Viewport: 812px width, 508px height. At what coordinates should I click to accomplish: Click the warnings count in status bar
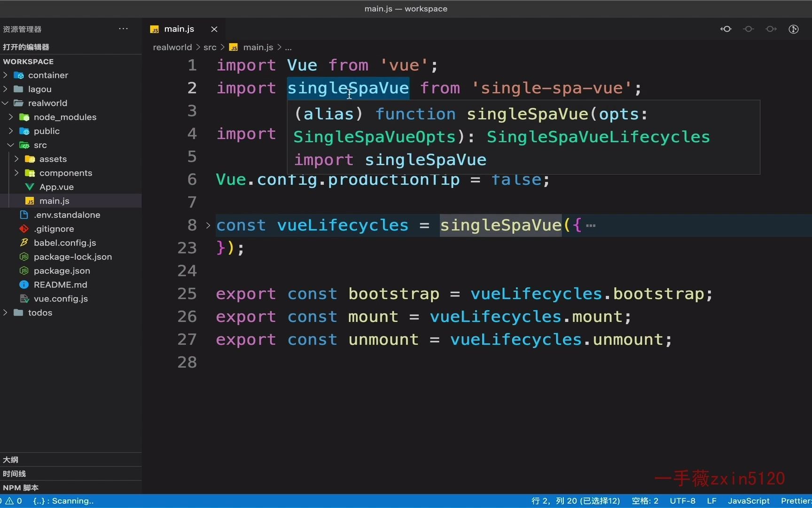[13, 501]
